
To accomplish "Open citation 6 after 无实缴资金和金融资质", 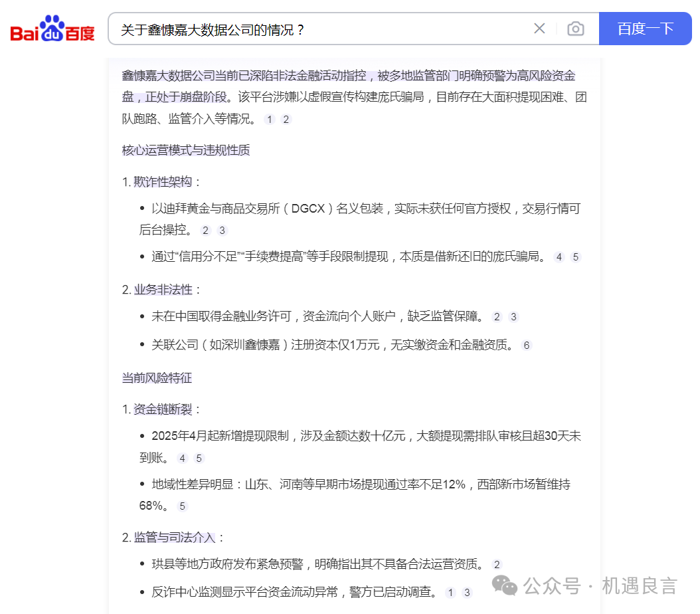I will click(527, 346).
